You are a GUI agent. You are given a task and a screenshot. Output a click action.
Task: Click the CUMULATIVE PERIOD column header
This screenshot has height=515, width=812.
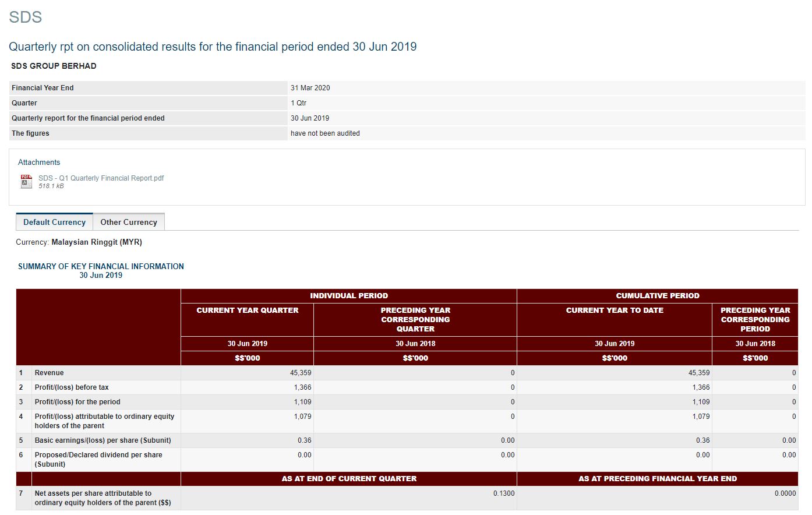pyautogui.click(x=658, y=296)
